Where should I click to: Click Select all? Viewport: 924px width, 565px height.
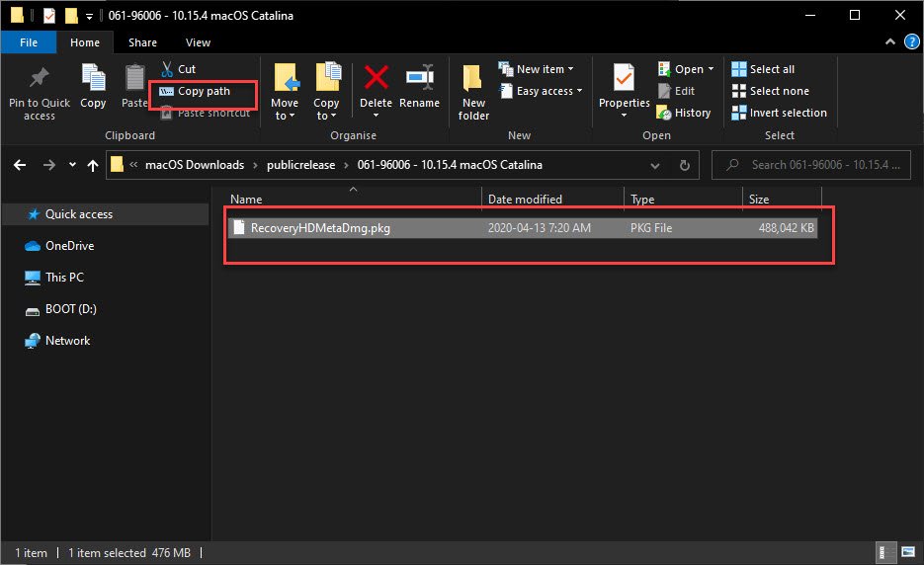coord(763,69)
